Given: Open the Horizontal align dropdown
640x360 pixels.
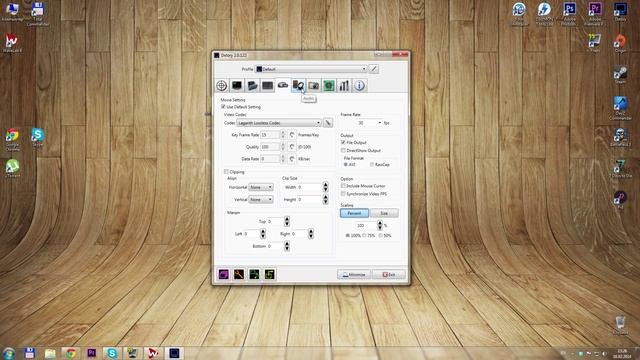Looking at the screenshot, I should click(x=261, y=187).
